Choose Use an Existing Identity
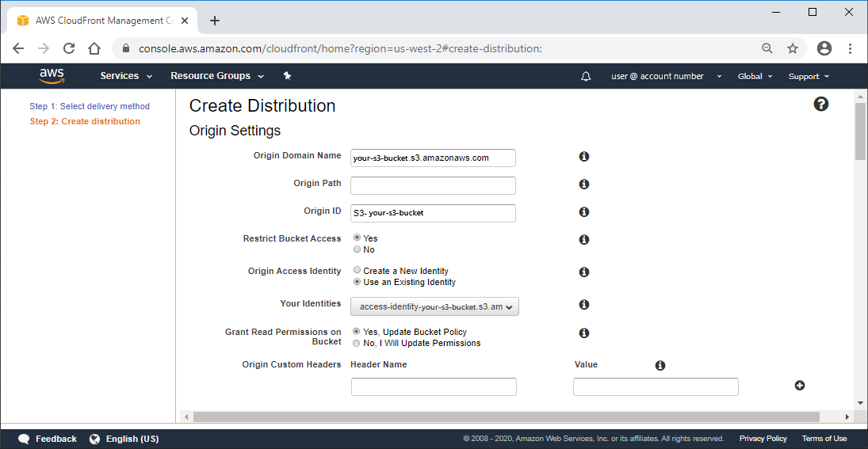 coord(357,282)
